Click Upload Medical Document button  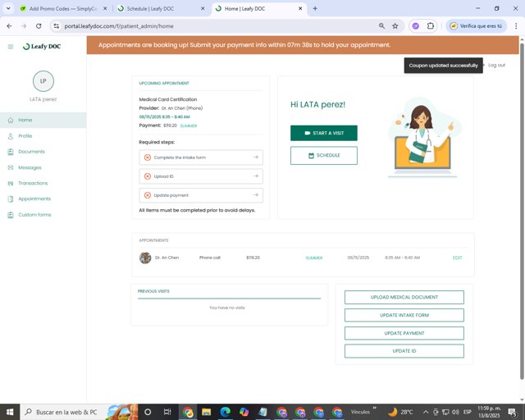(404, 297)
